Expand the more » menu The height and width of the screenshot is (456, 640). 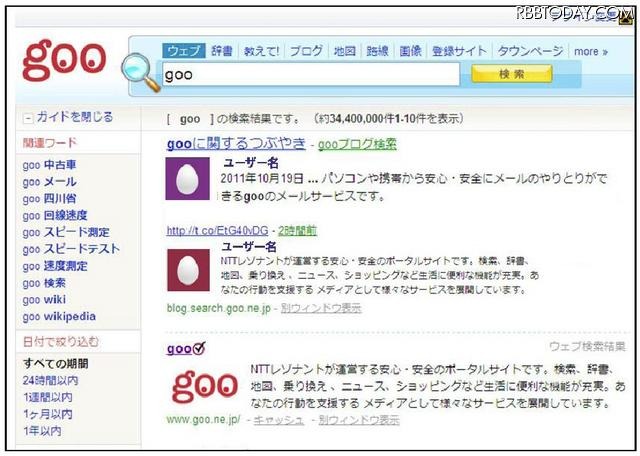point(591,52)
